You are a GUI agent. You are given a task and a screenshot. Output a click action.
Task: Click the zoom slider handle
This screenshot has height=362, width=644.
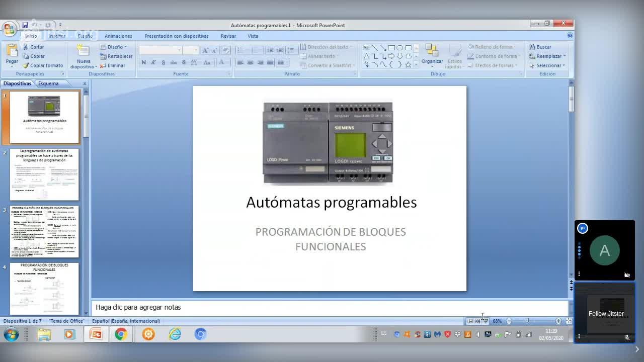pyautogui.click(x=527, y=321)
